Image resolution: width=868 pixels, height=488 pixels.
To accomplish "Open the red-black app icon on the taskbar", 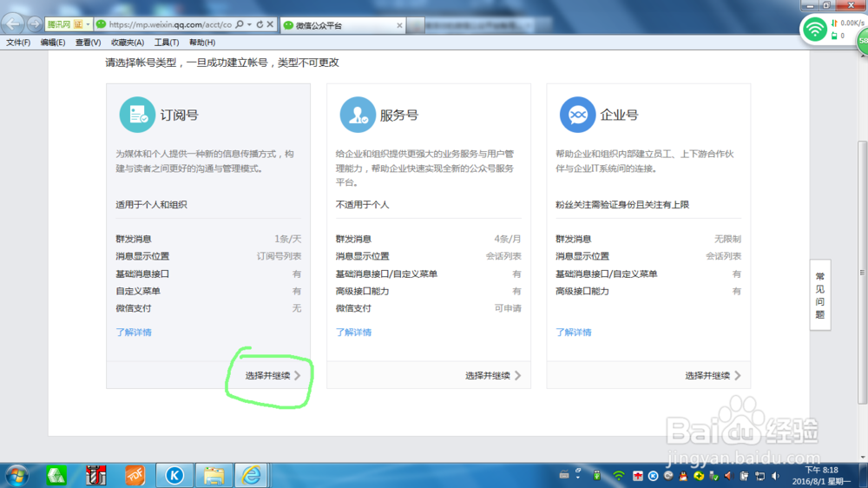I will point(95,475).
